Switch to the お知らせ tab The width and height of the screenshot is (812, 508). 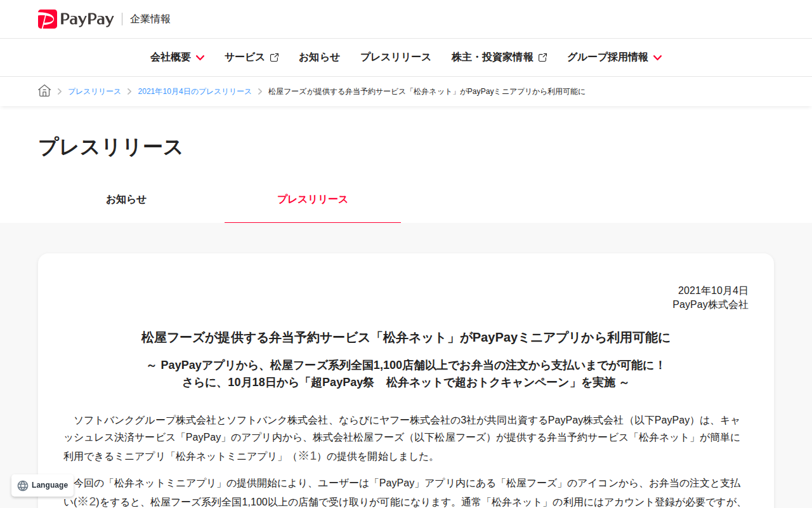point(126,199)
